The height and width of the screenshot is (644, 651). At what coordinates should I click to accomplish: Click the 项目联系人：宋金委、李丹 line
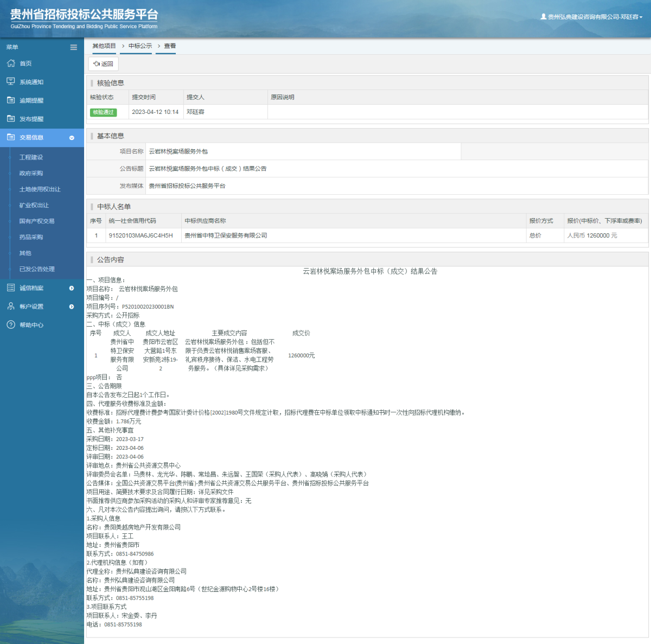click(122, 616)
